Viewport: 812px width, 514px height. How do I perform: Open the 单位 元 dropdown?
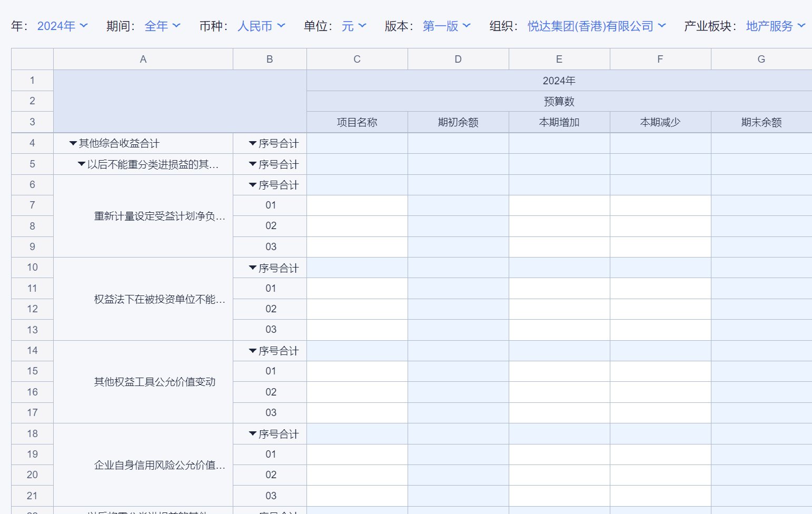pyautogui.click(x=354, y=26)
